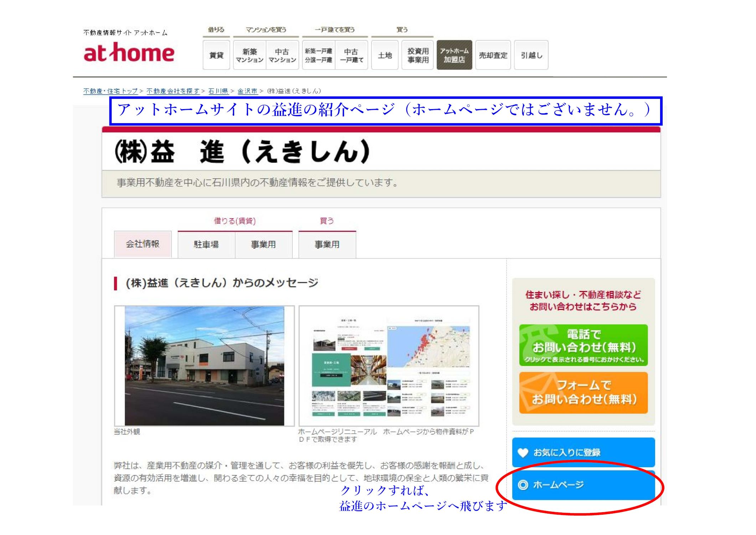Open the homepage renewal screenshot thumbnail
756x535 pixels.
pyautogui.click(x=389, y=366)
